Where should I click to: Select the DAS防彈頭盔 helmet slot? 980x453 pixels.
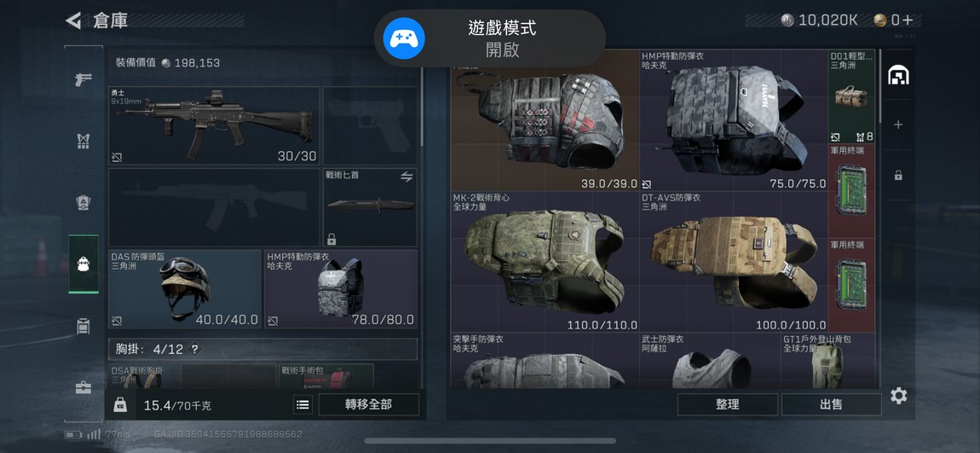coord(185,289)
